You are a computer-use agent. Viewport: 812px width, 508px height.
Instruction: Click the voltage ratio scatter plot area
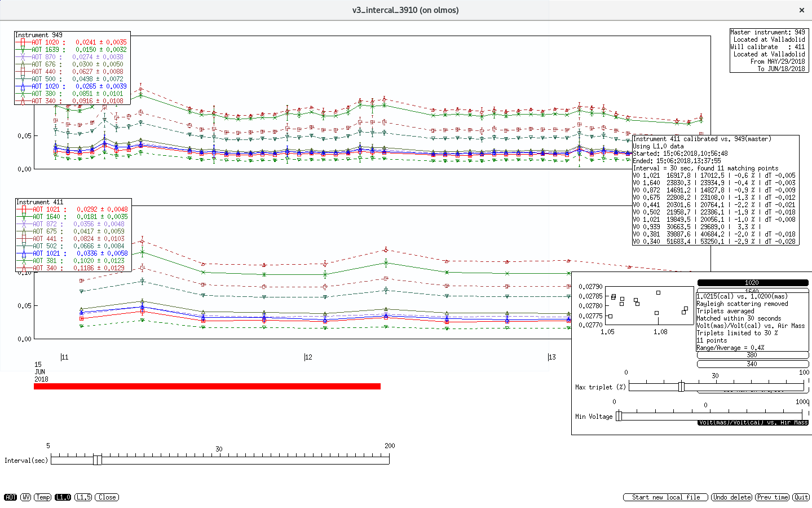point(649,305)
